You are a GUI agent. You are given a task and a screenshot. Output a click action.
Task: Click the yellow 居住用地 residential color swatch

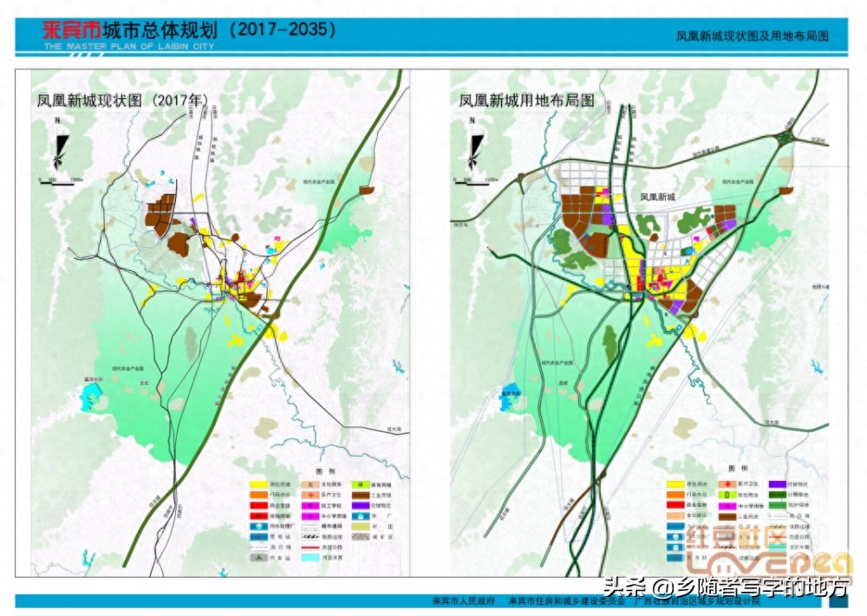click(x=258, y=484)
